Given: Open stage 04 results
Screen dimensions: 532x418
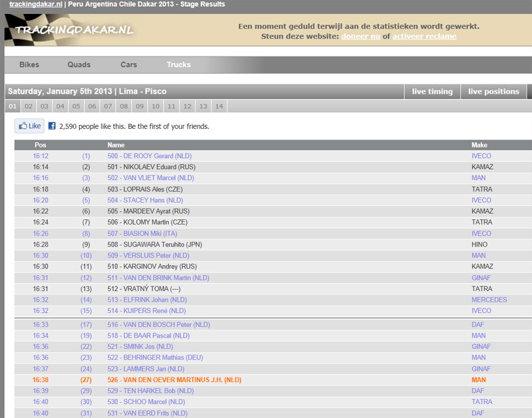Looking at the screenshot, I should 61,106.
